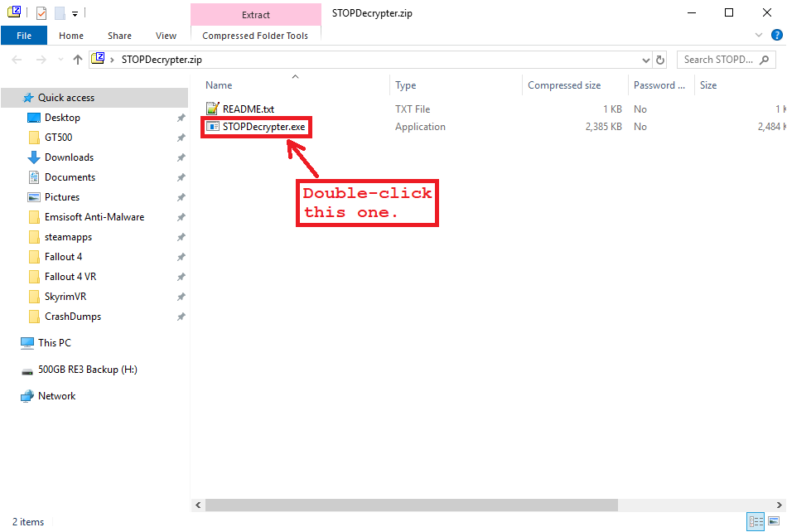787x532 pixels.
Task: Open Downloads folder in Quick access
Action: tap(69, 157)
